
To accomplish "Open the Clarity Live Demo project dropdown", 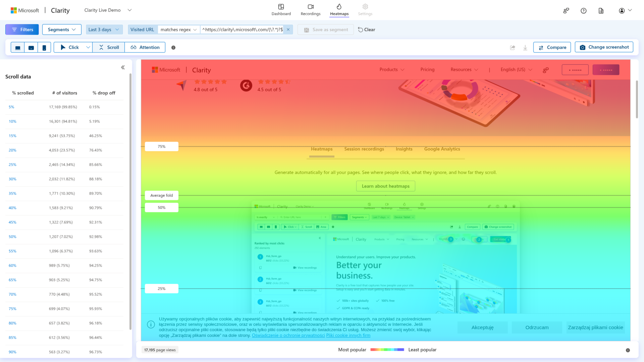I will pyautogui.click(x=108, y=10).
